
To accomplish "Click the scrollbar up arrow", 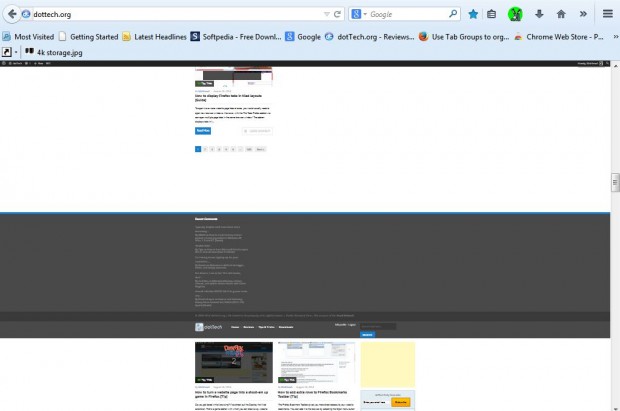I will pyautogui.click(x=615, y=66).
